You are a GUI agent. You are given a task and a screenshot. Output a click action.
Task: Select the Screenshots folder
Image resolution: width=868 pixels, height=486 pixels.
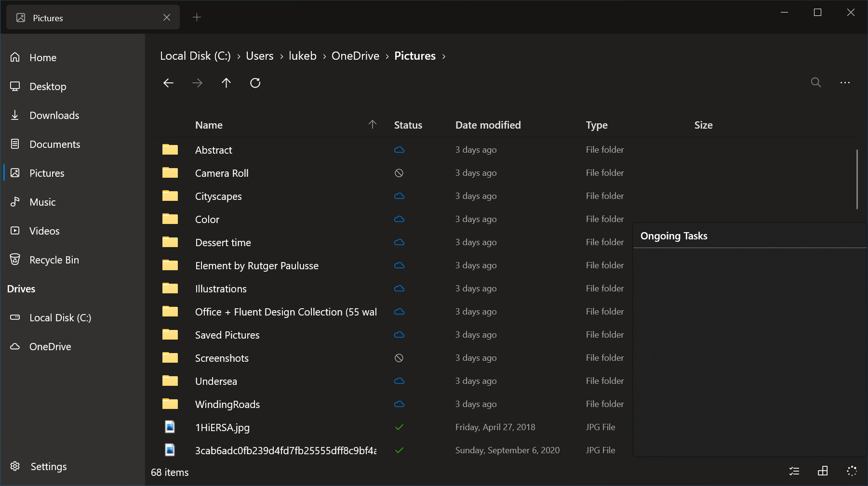point(393,358)
